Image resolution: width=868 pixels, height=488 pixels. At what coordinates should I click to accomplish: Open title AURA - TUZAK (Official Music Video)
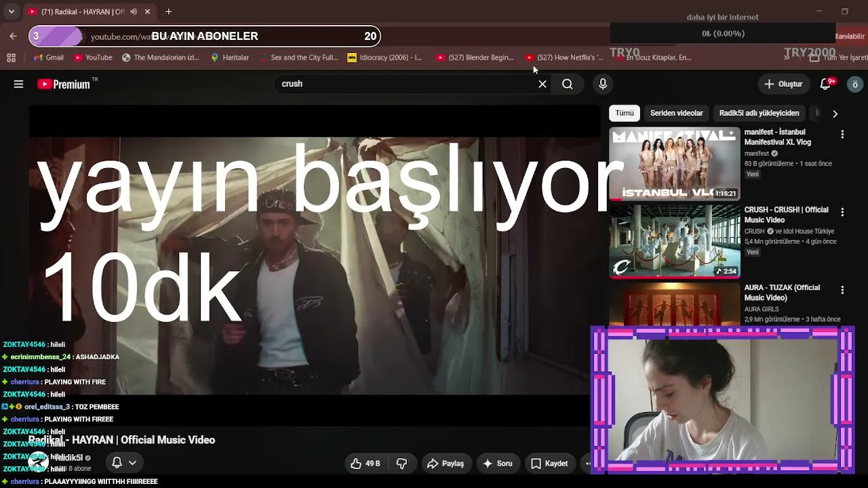pyautogui.click(x=783, y=293)
